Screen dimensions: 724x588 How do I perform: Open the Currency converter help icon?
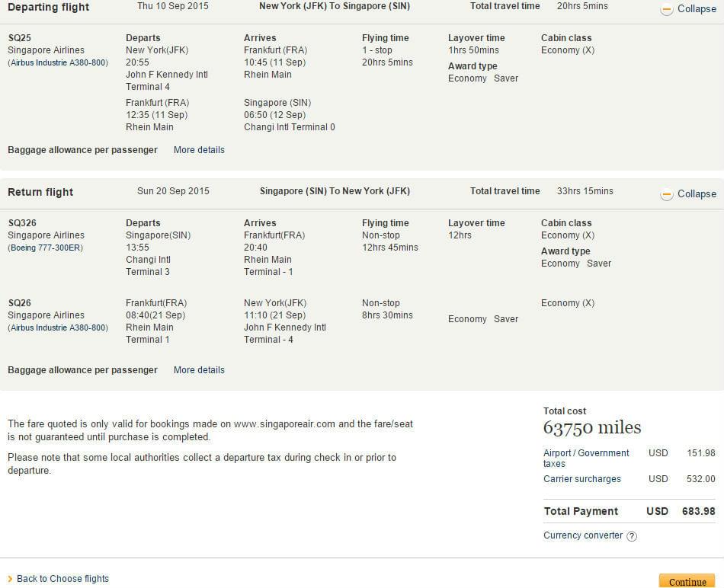632,536
